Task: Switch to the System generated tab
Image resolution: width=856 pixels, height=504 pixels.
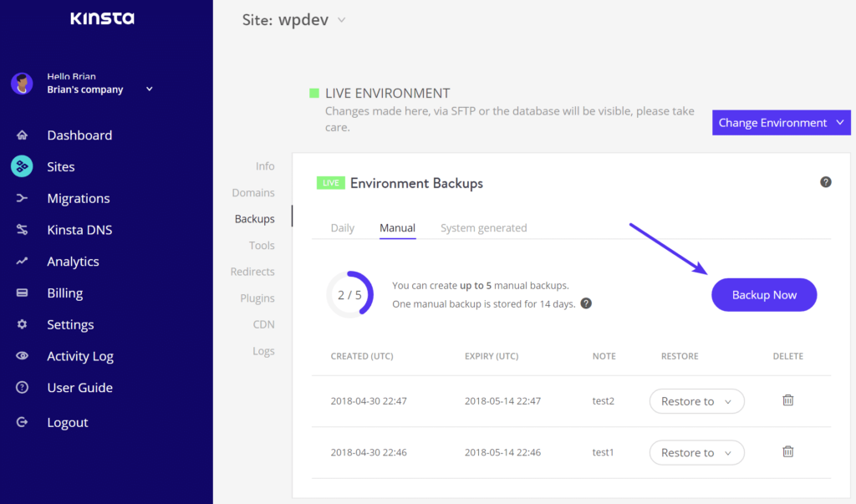Action: [483, 228]
